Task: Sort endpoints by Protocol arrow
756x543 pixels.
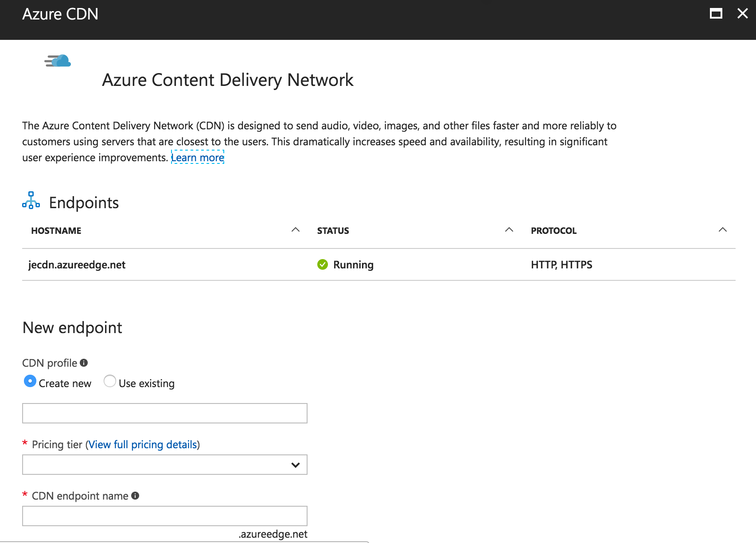Action: (723, 229)
